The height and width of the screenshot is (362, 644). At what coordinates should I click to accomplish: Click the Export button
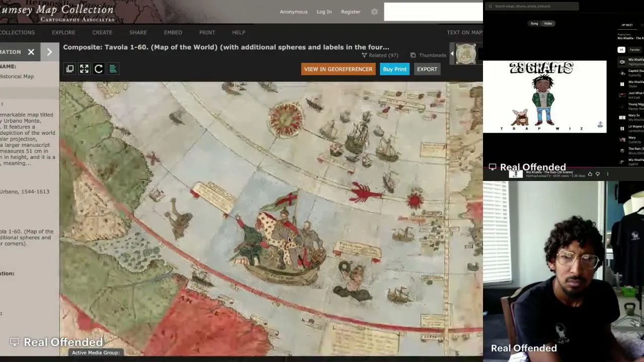pos(427,69)
